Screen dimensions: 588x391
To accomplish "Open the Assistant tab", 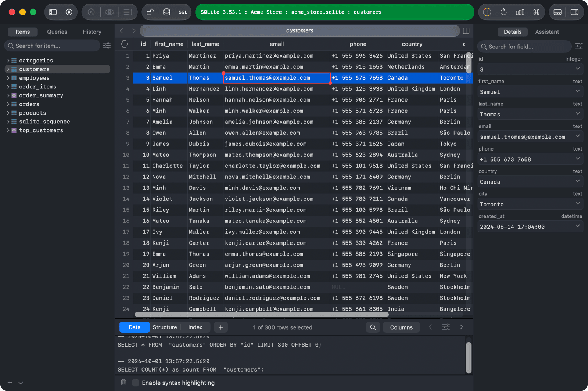I will (547, 32).
